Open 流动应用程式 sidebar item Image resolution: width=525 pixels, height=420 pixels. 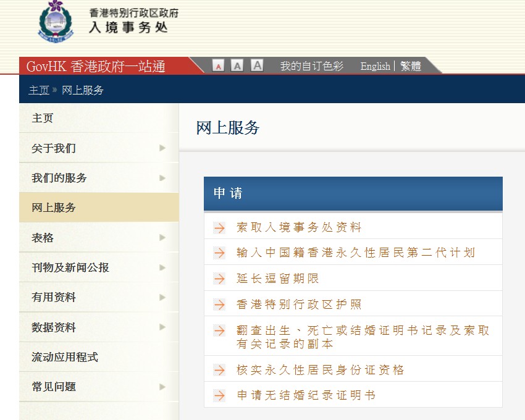pos(99,357)
